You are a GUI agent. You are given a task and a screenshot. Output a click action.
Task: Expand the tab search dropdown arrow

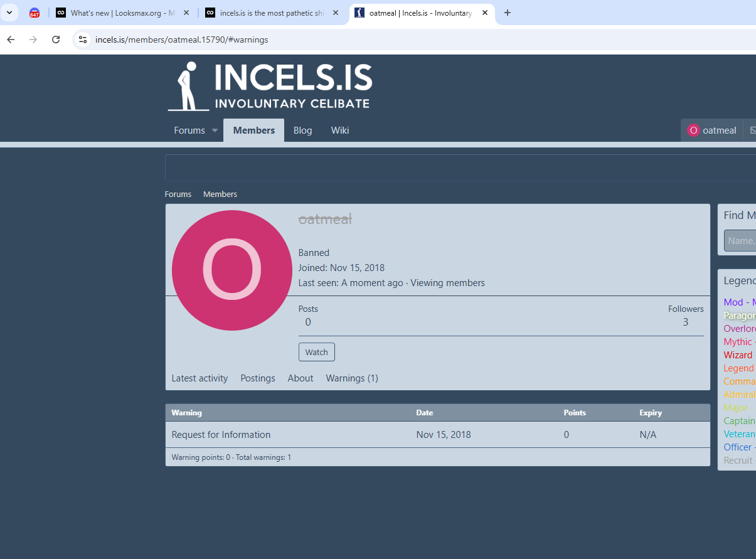point(9,13)
